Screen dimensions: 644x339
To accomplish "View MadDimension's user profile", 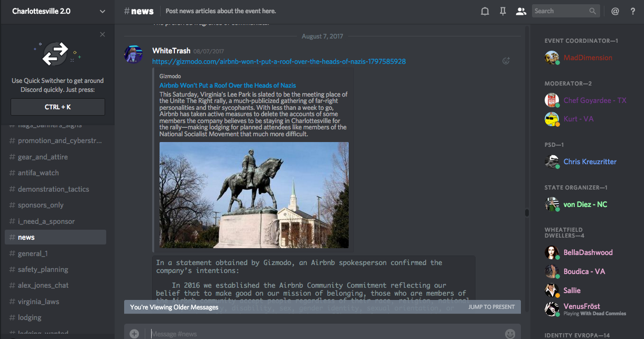I will (x=587, y=58).
